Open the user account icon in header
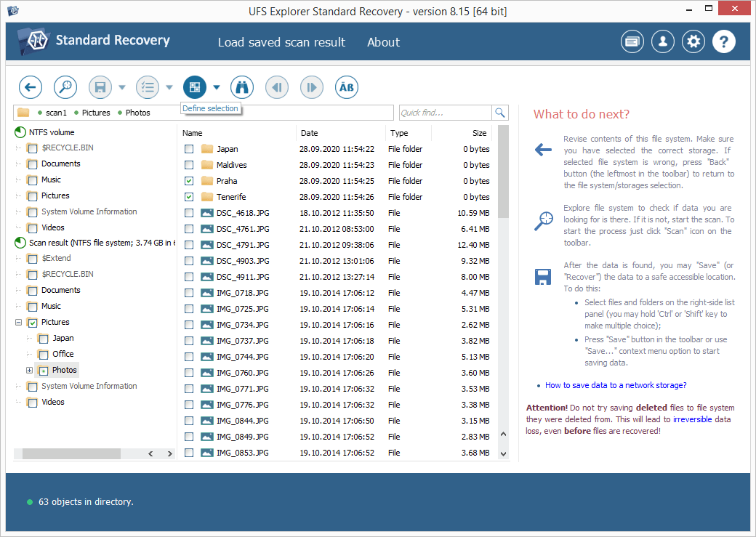The image size is (756, 537). point(663,42)
